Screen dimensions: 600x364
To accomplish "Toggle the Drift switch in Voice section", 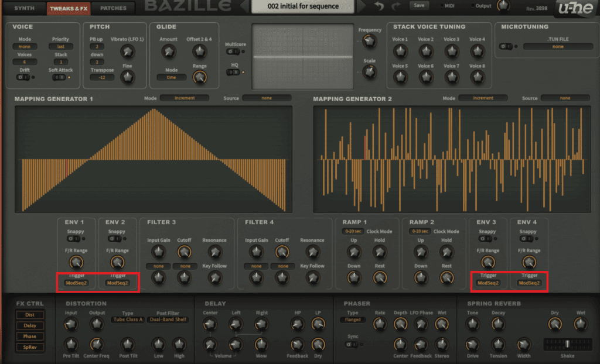I will click(x=23, y=77).
